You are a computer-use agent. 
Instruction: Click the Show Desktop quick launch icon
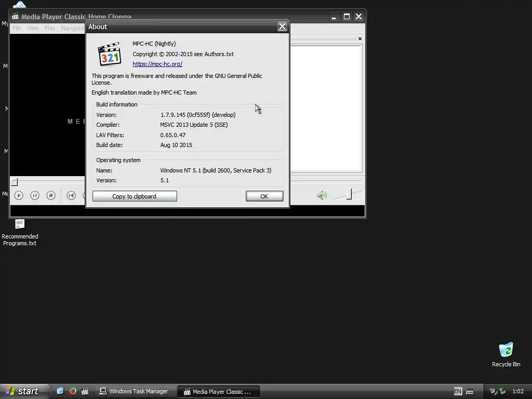(x=60, y=391)
